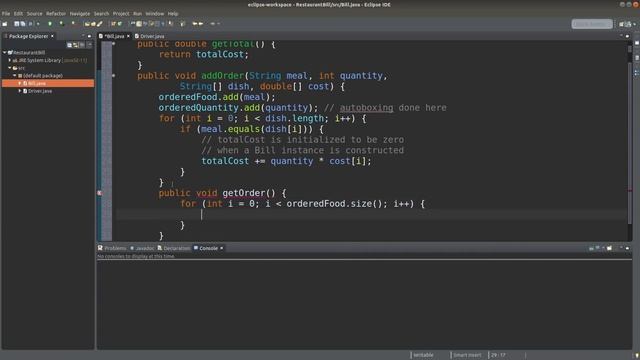Click the getOrder method name in editor
Viewport: 640px width, 360px height.
pyautogui.click(x=244, y=193)
